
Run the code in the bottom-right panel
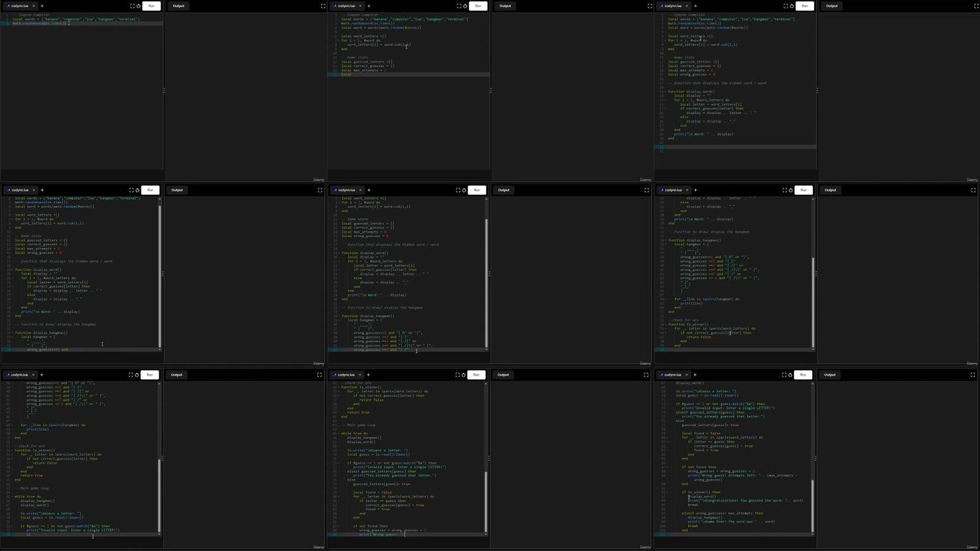(x=803, y=374)
